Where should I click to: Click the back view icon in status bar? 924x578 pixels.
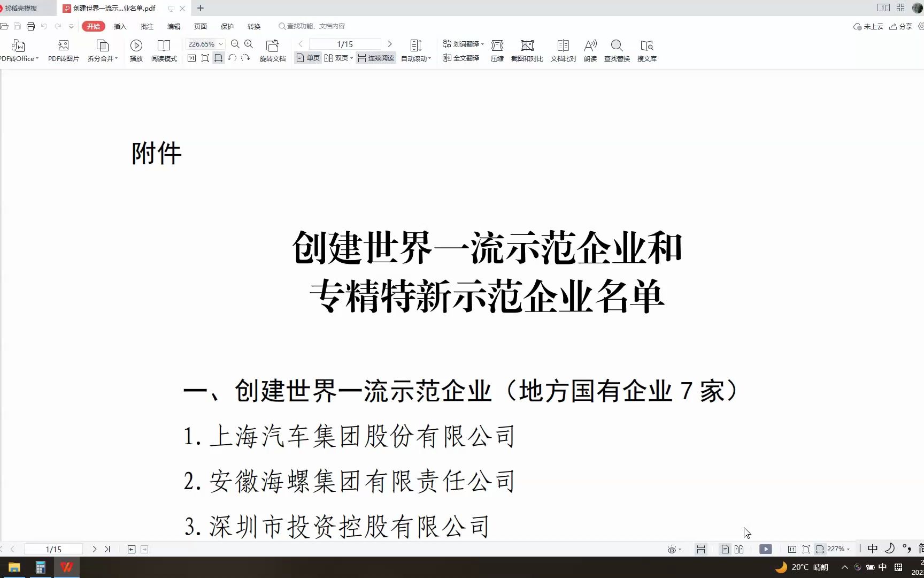point(132,549)
